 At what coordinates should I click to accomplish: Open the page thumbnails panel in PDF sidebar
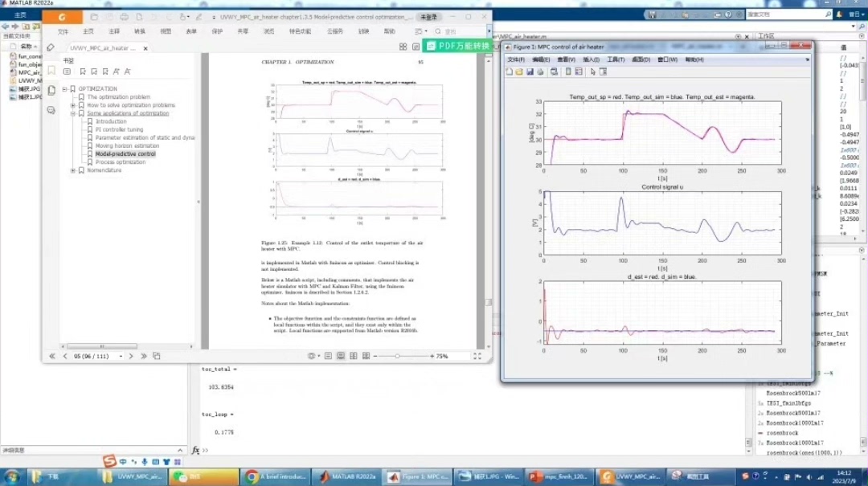point(51,90)
